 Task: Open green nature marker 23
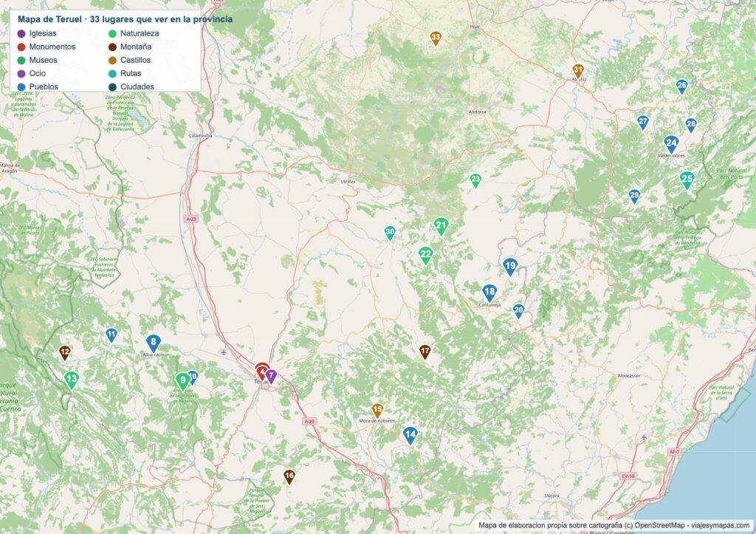(x=475, y=180)
